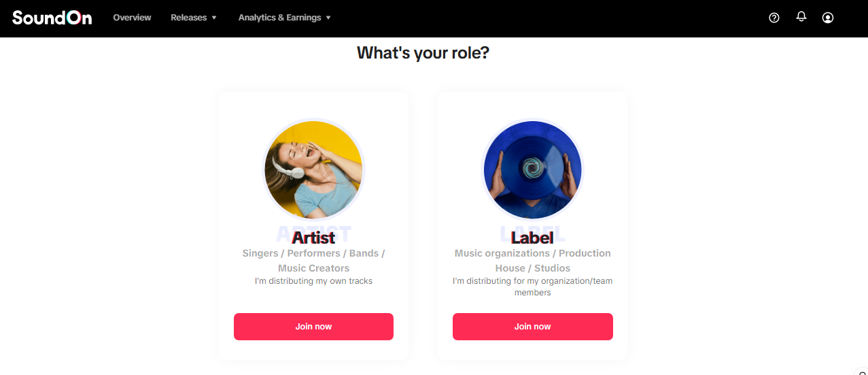This screenshot has width=868, height=375.
Task: Open the help question mark icon
Action: tap(774, 18)
